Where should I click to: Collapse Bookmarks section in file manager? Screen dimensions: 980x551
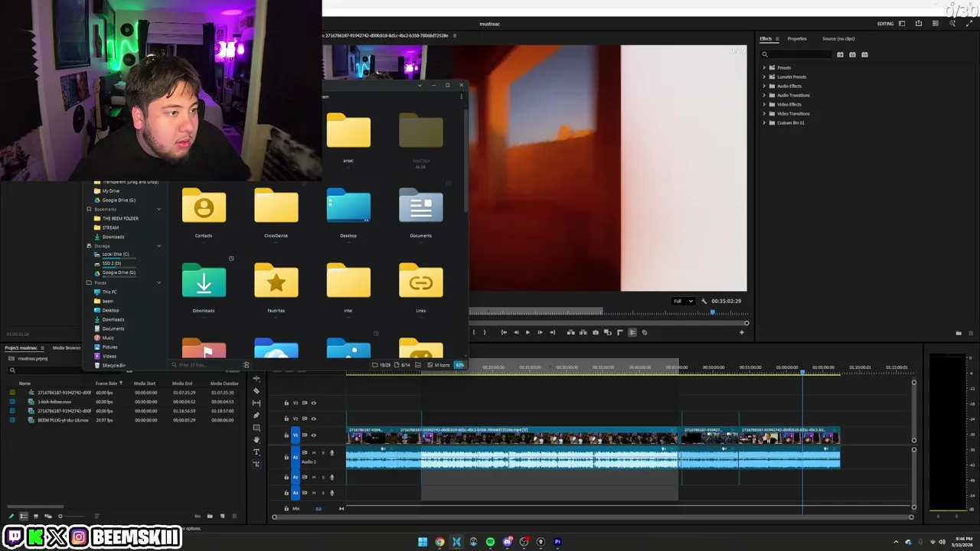159,209
